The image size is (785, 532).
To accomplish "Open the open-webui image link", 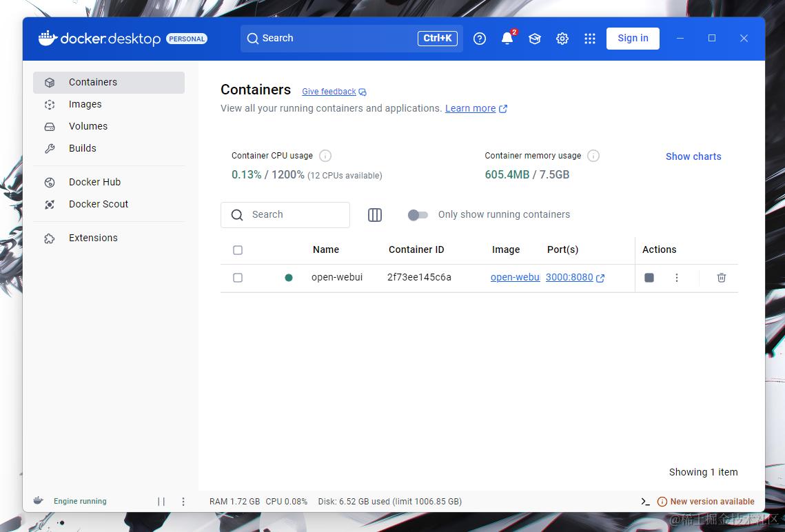I will pyautogui.click(x=515, y=277).
